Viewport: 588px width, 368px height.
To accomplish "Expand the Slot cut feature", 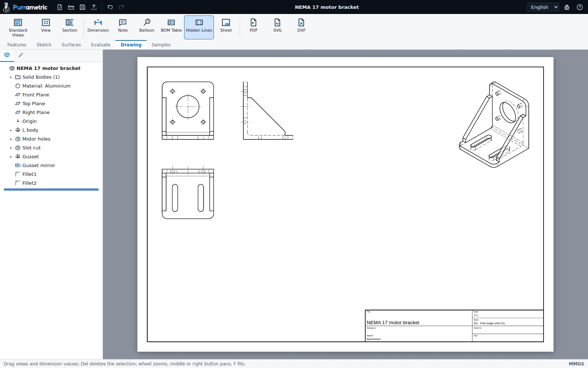I will click(x=11, y=148).
